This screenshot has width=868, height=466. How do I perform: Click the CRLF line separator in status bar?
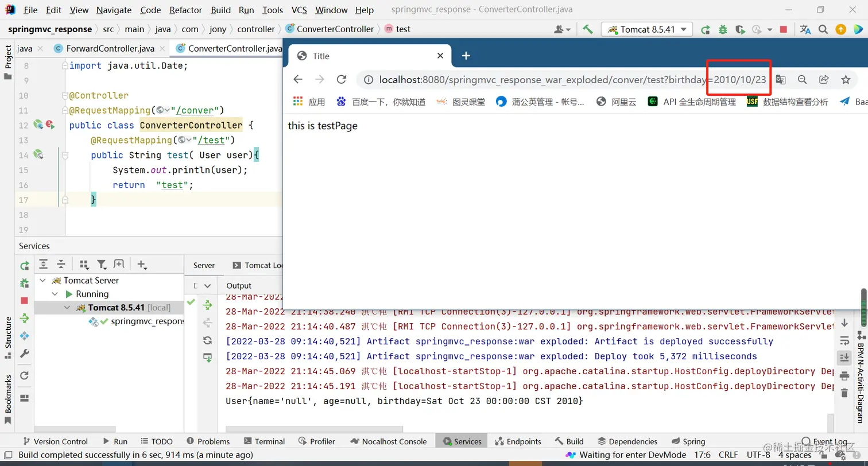728,455
